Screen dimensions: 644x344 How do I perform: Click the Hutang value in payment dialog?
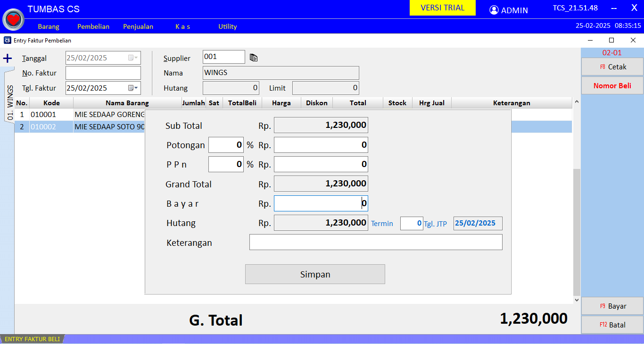click(x=321, y=223)
